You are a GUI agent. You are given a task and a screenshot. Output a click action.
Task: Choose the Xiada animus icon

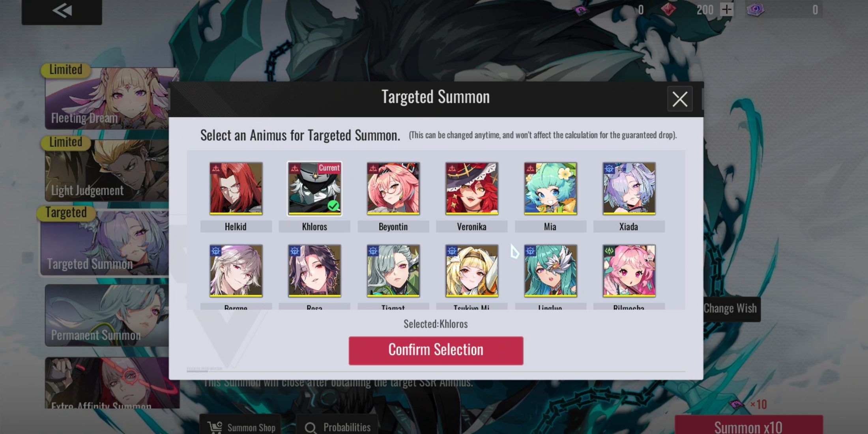click(629, 188)
